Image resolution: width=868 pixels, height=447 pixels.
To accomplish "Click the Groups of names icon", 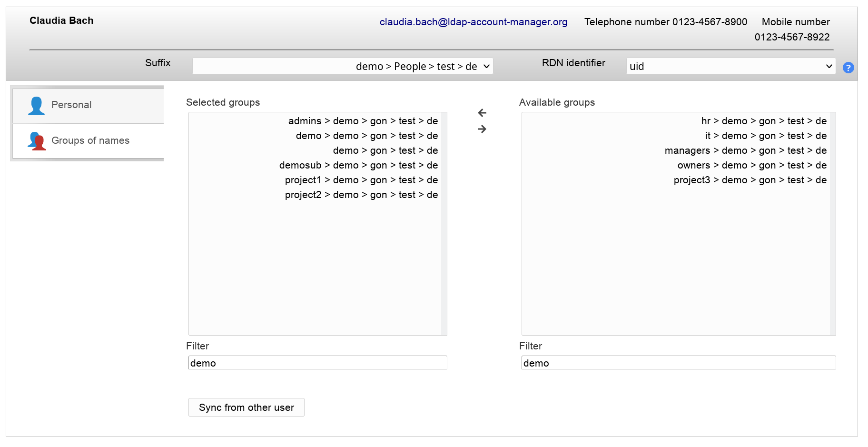I will 37,141.
